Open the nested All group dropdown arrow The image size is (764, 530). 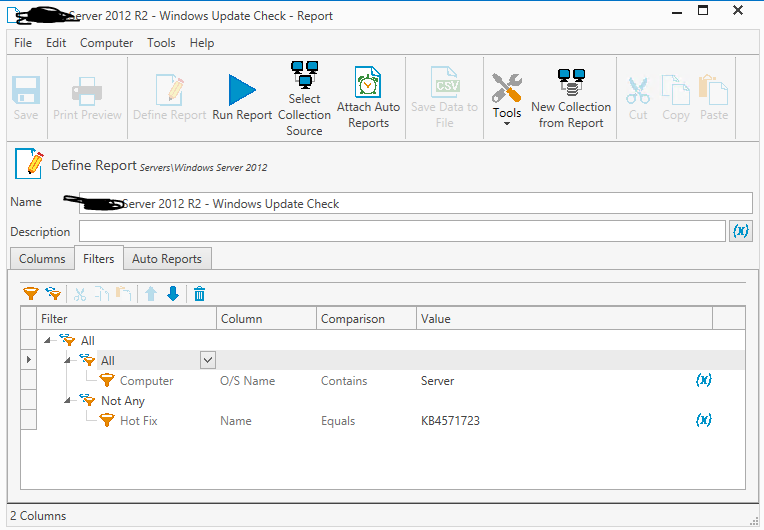point(208,360)
